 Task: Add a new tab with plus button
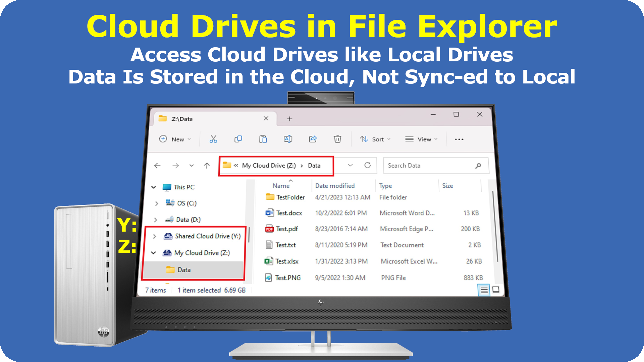tap(289, 119)
